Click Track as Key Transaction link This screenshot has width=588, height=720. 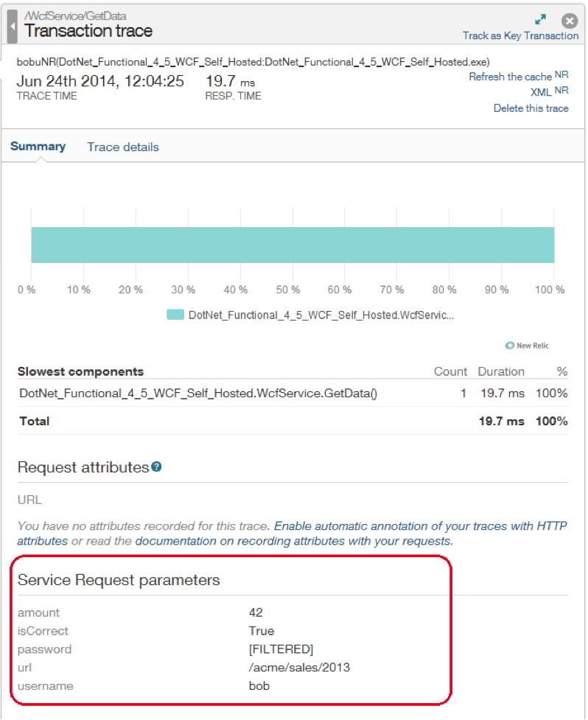[x=520, y=36]
